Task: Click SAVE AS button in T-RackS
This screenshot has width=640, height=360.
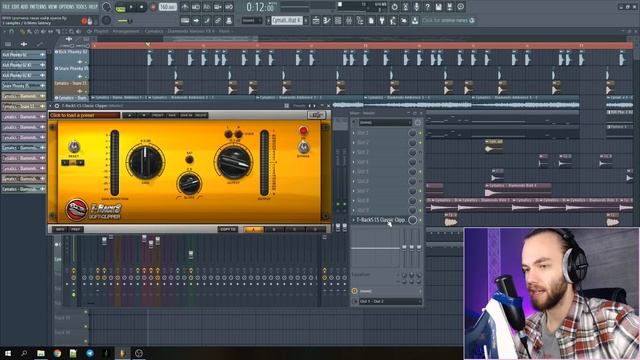Action: pyautogui.click(x=186, y=116)
